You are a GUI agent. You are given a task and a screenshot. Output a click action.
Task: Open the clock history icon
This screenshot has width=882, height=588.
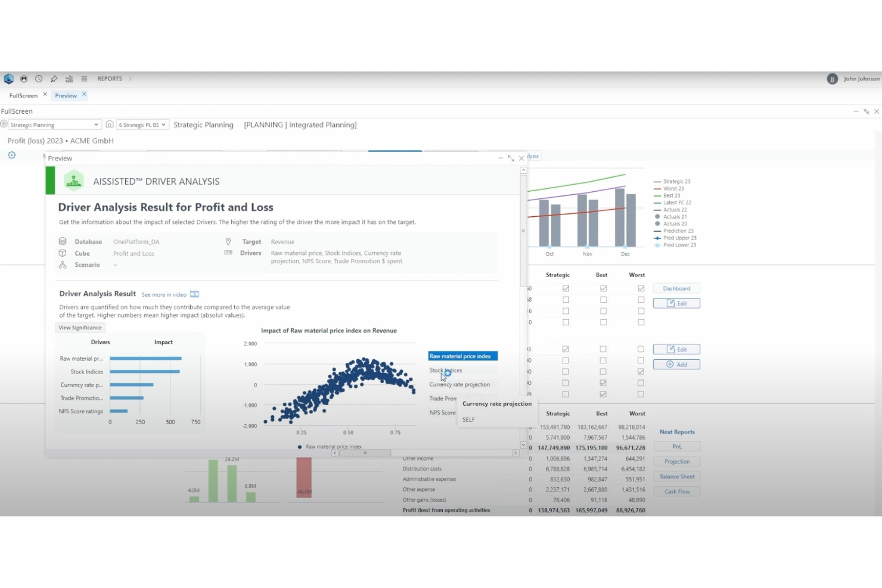[39, 79]
